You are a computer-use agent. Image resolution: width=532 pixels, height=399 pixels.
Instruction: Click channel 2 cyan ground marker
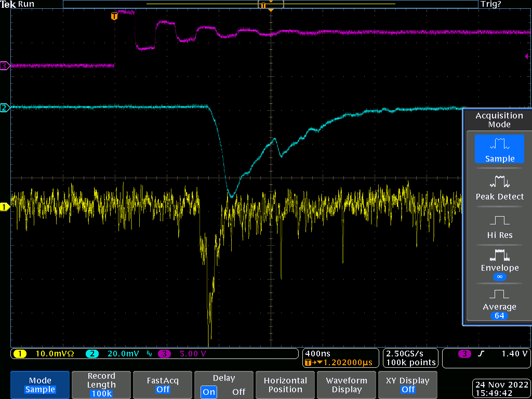(5, 108)
